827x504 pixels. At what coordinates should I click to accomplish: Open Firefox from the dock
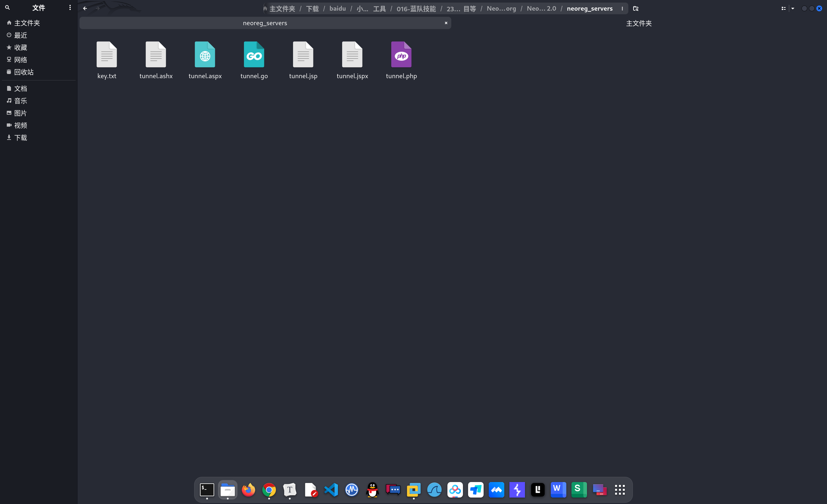(x=248, y=490)
